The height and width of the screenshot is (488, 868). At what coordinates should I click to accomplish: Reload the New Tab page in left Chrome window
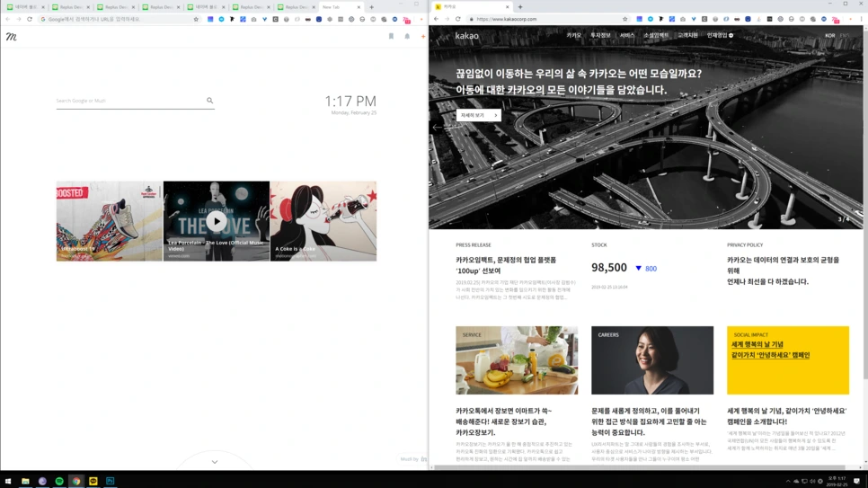(x=30, y=19)
